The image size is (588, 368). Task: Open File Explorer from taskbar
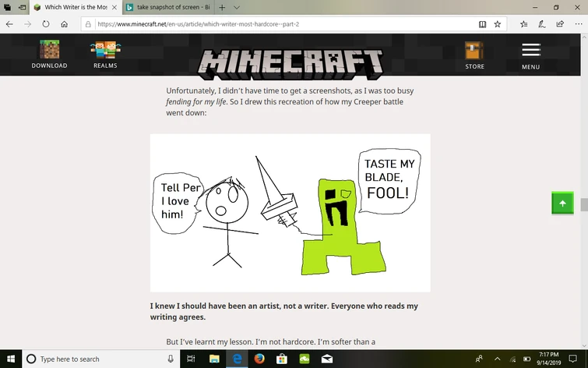click(x=214, y=359)
